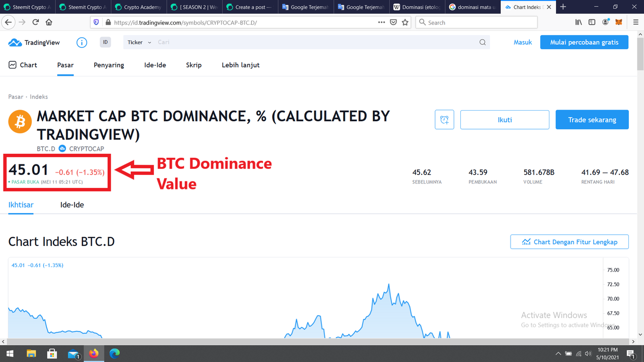Click the TradingView logo
Viewport: 644px width, 362px height.
34,43
